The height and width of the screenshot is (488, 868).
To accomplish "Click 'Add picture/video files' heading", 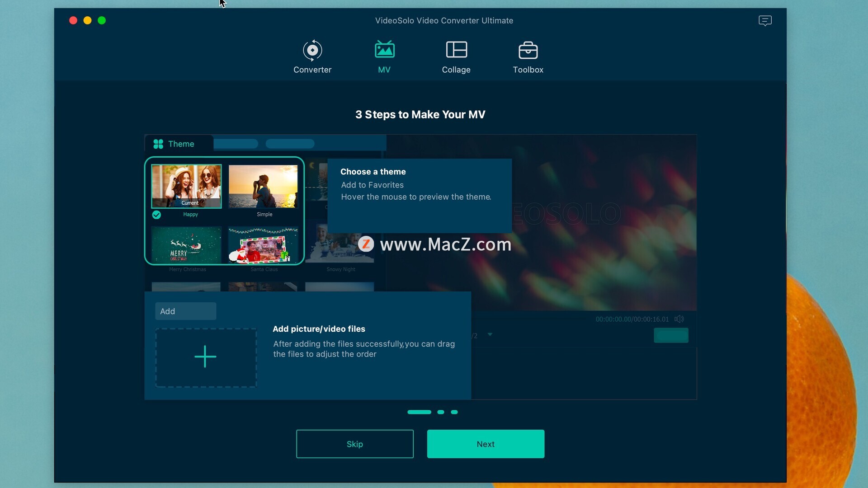I will tap(319, 329).
